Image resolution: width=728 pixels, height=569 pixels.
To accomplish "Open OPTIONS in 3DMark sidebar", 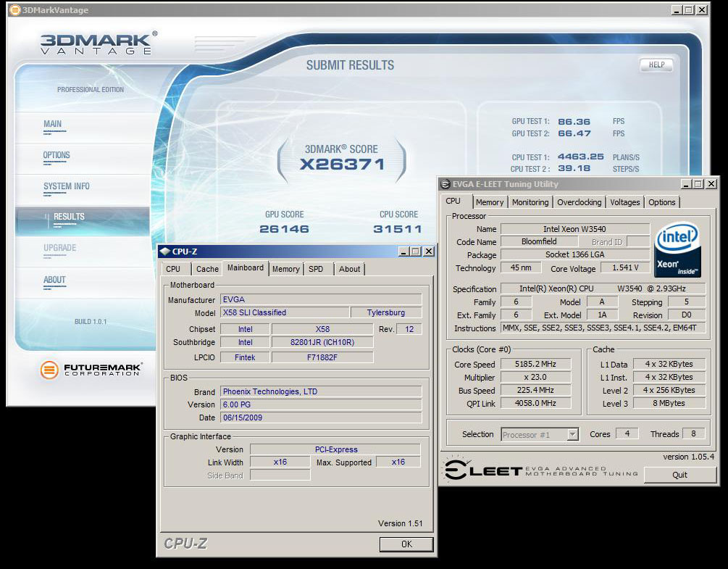I will 57,156.
